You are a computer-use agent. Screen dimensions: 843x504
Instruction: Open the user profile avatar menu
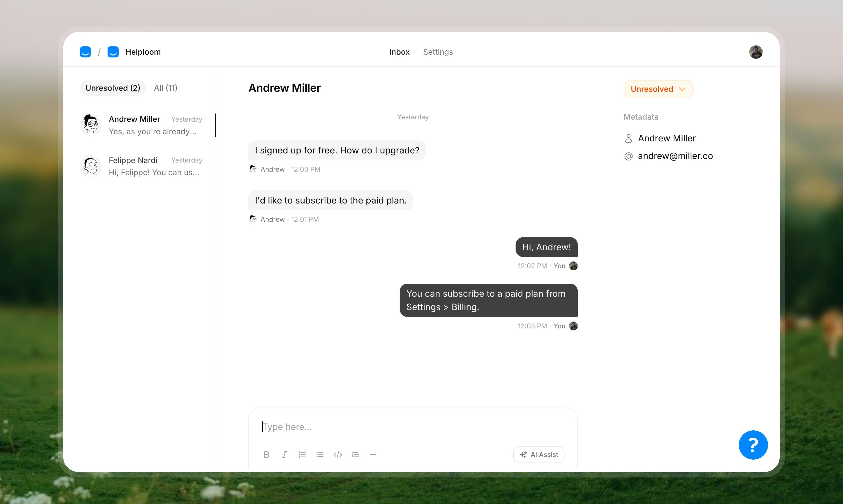[756, 52]
